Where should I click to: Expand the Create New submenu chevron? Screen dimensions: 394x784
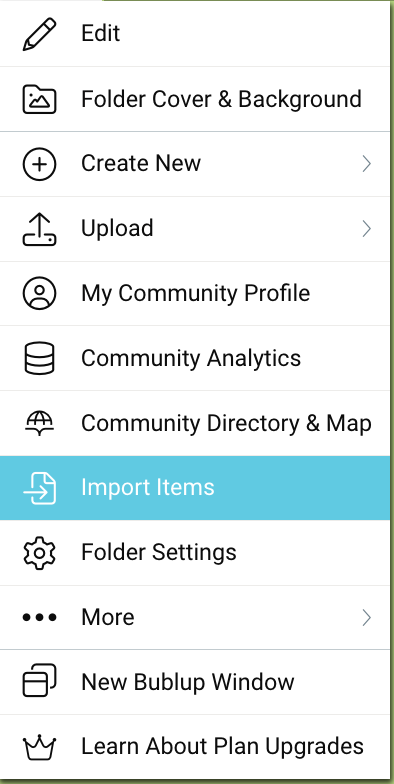[x=367, y=164]
